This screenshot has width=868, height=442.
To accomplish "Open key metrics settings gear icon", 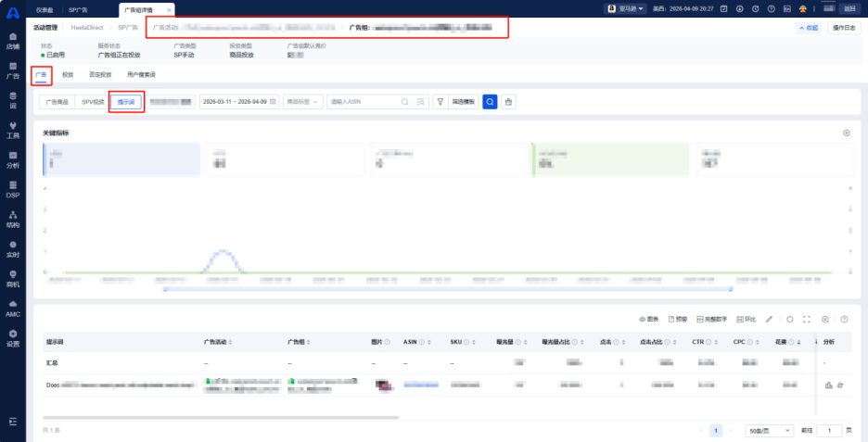I will pyautogui.click(x=847, y=133).
